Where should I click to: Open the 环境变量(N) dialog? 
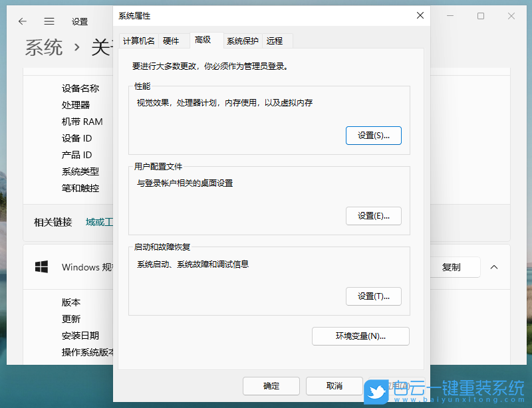tap(360, 336)
